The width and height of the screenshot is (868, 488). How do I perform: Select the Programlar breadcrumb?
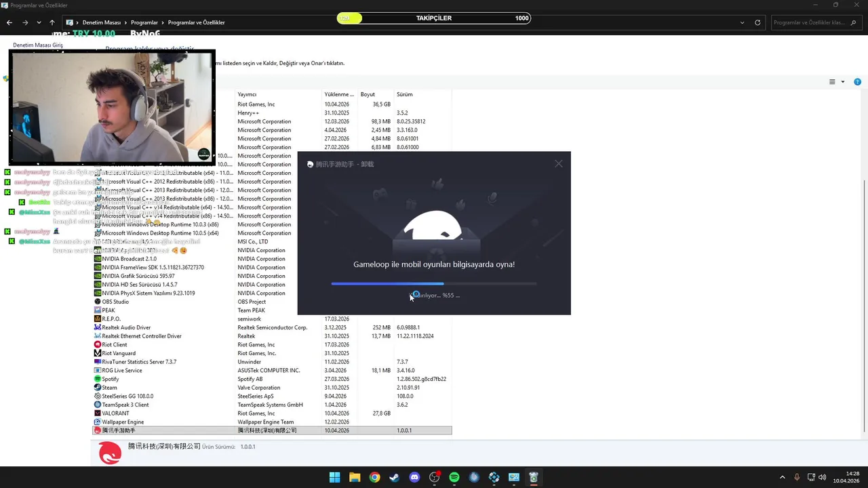coord(144,22)
